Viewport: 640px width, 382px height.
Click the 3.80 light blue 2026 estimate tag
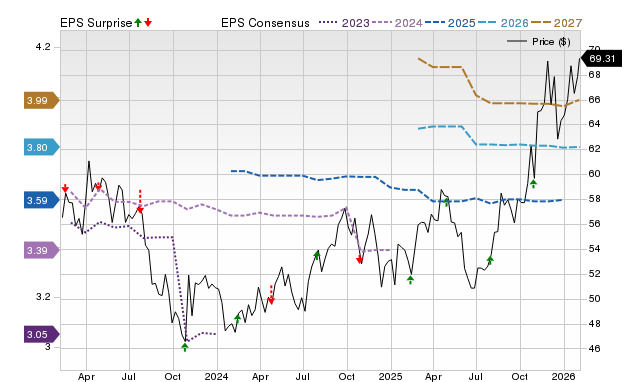click(42, 147)
